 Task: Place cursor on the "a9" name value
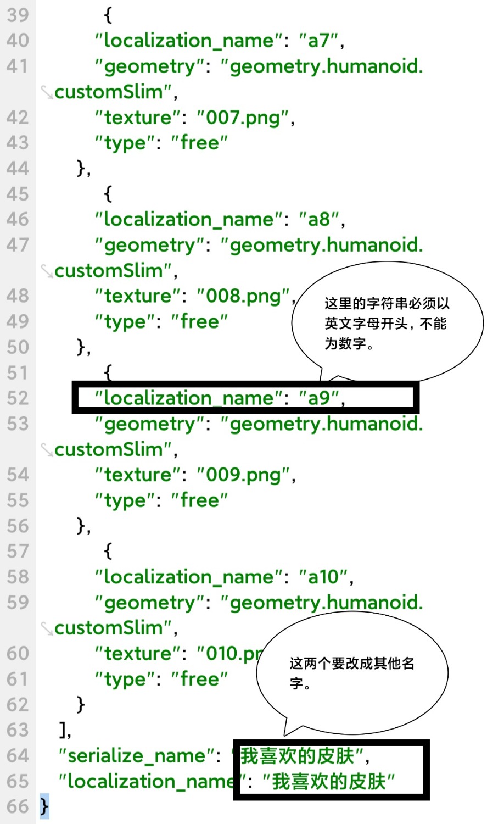coord(318,398)
